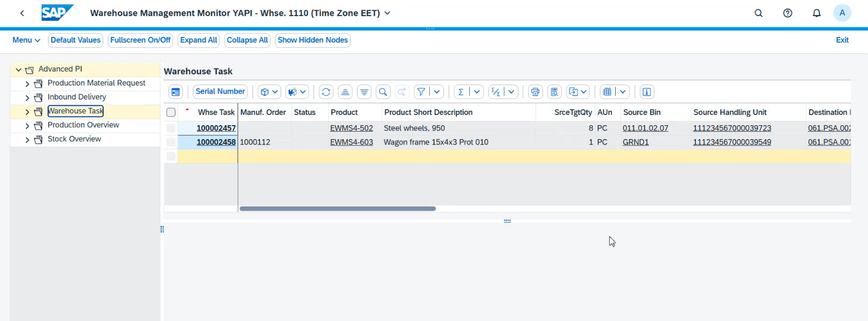The width and height of the screenshot is (868, 321).
Task: Expand the Stock Overview tree node
Action: [27, 140]
